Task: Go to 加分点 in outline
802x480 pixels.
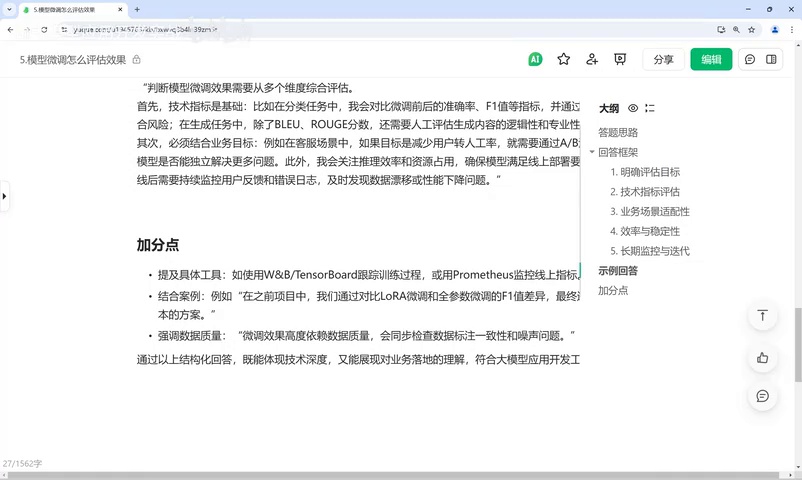Action: click(613, 290)
